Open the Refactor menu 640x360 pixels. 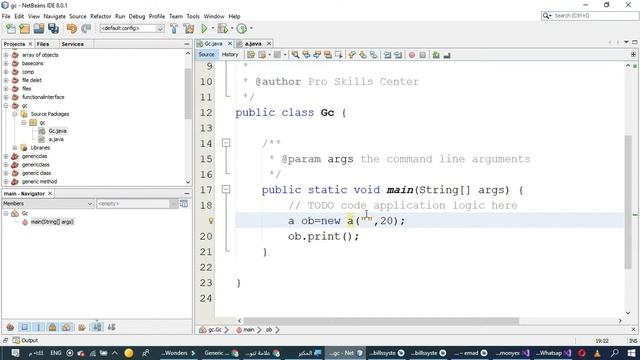click(x=100, y=16)
